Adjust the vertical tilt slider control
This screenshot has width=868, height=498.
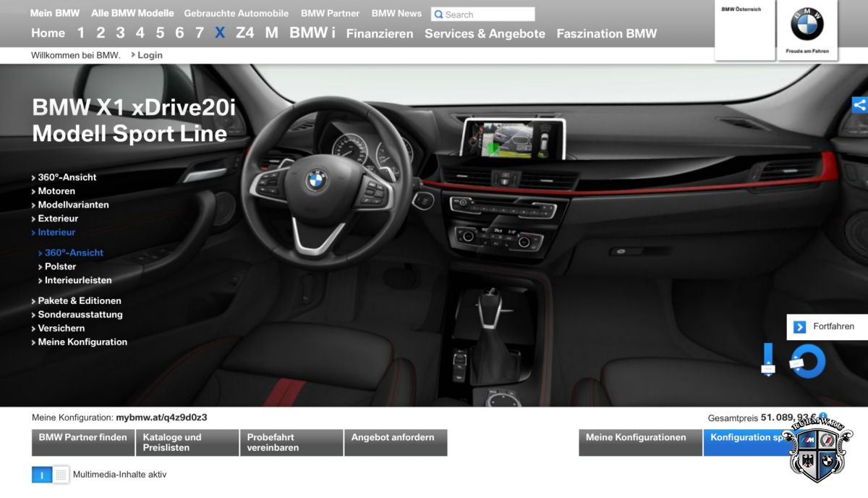coord(768,360)
